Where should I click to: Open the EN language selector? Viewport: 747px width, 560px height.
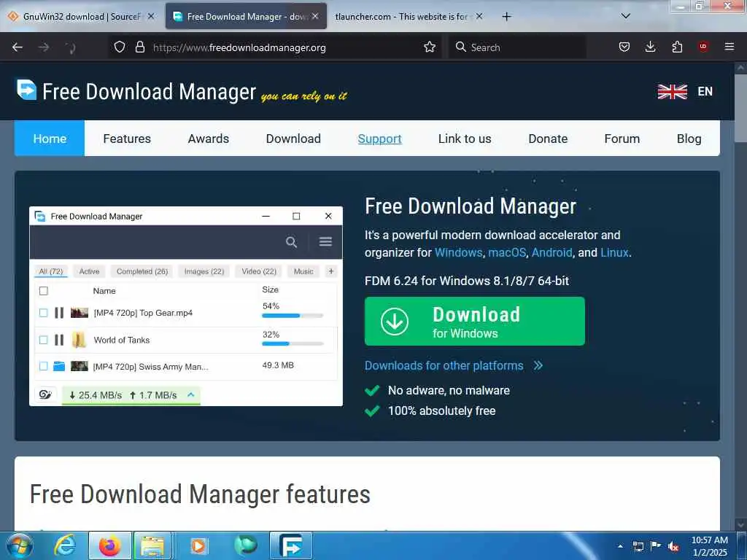point(705,91)
